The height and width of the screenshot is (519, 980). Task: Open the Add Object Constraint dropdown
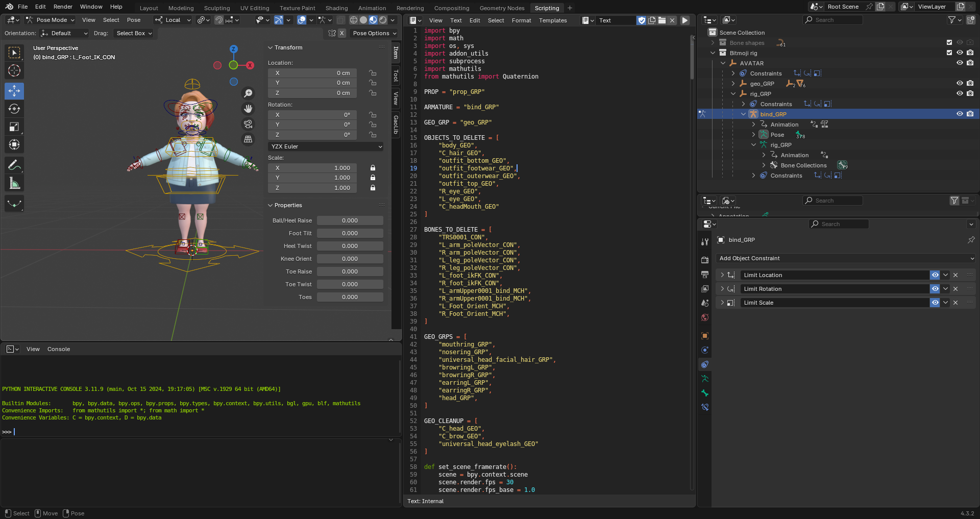click(x=845, y=258)
